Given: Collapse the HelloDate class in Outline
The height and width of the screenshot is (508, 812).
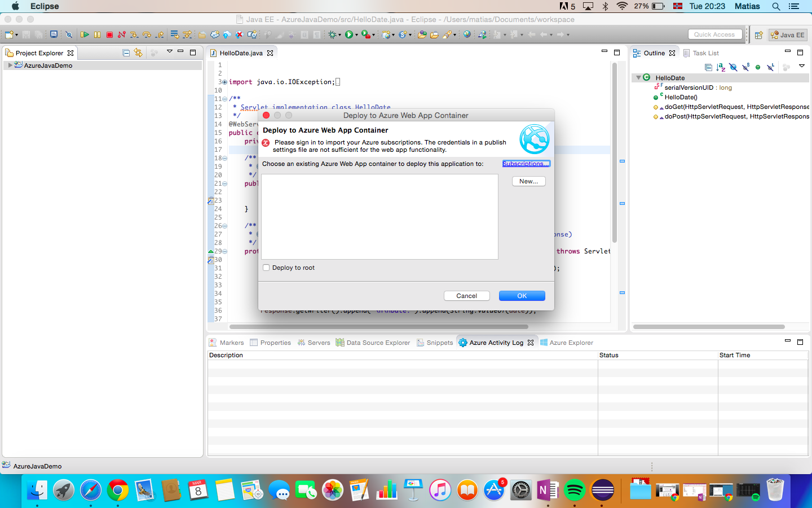Looking at the screenshot, I should 638,78.
